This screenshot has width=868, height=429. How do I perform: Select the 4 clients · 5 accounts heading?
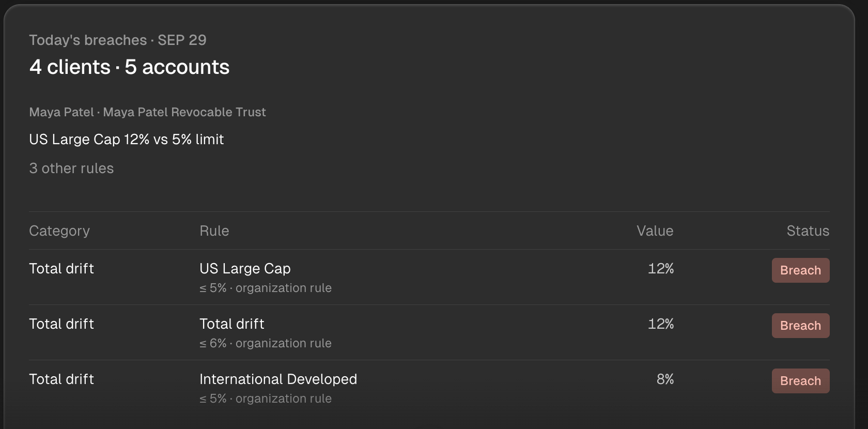[129, 67]
